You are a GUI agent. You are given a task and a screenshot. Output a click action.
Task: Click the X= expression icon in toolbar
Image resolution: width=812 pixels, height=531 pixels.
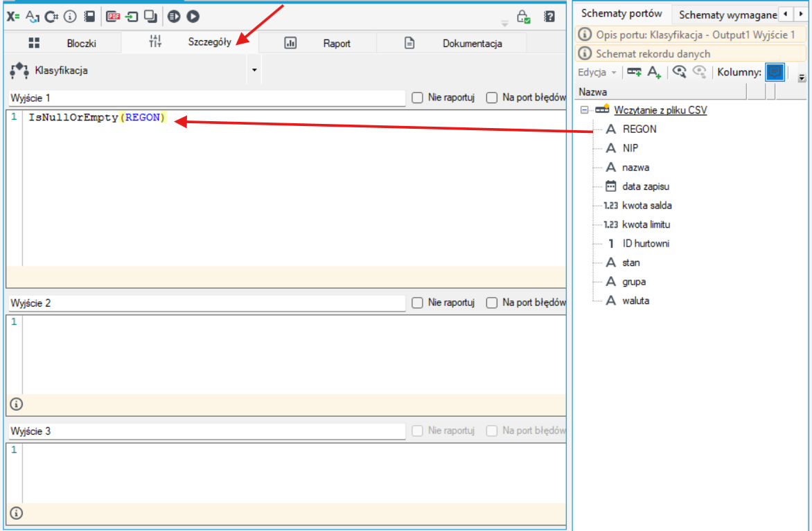pos(13,17)
